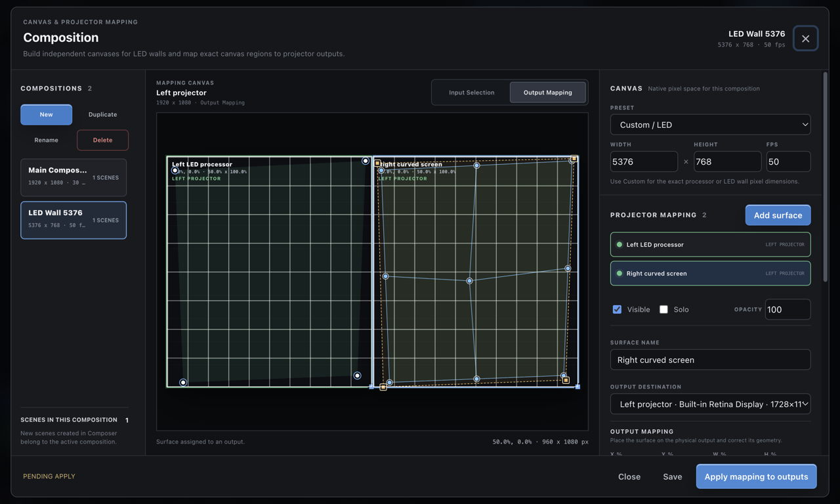Grab the bottom-right corner handle of Left LED processor
The image size is (840, 504).
click(x=357, y=376)
